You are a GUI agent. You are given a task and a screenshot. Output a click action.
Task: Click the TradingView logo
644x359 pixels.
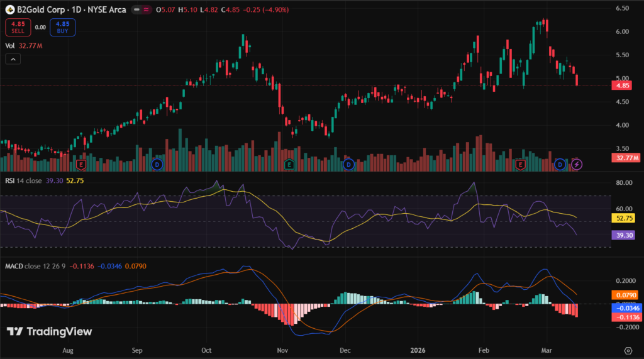point(50,331)
